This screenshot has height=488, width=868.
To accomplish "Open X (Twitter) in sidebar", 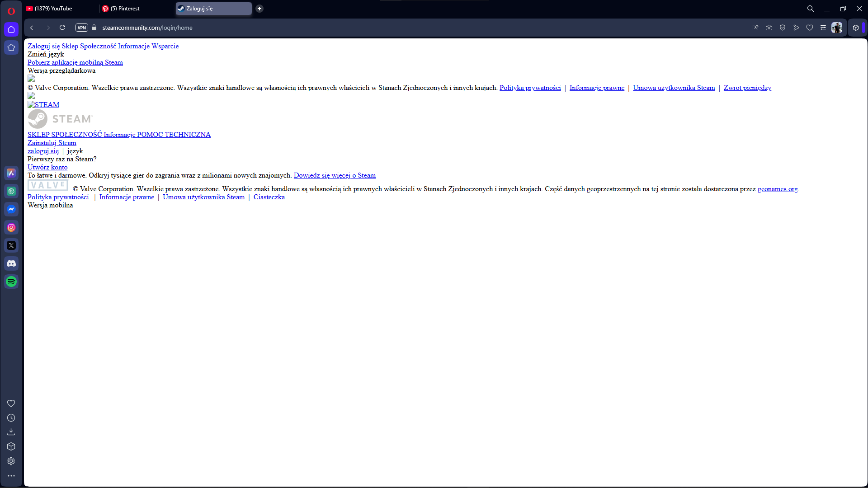I will (11, 245).
